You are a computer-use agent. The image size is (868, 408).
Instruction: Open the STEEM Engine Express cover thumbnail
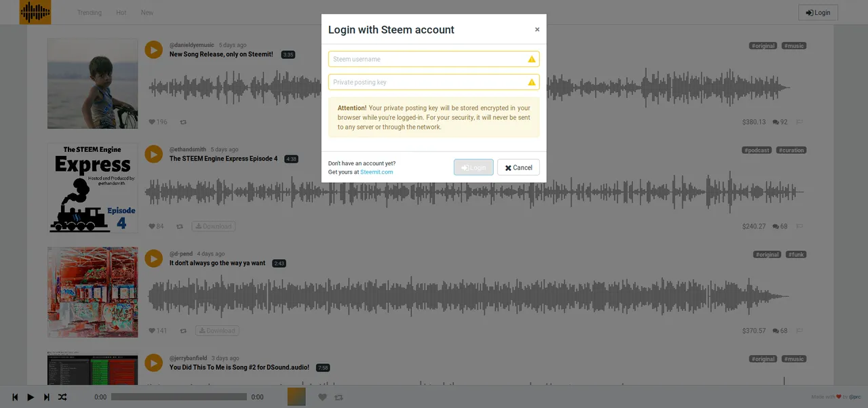[x=92, y=188]
